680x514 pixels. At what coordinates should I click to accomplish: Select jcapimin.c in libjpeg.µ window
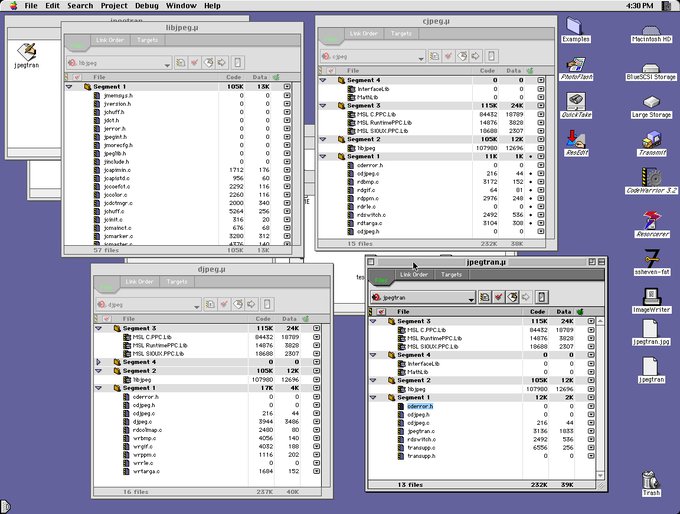pyautogui.click(x=117, y=170)
